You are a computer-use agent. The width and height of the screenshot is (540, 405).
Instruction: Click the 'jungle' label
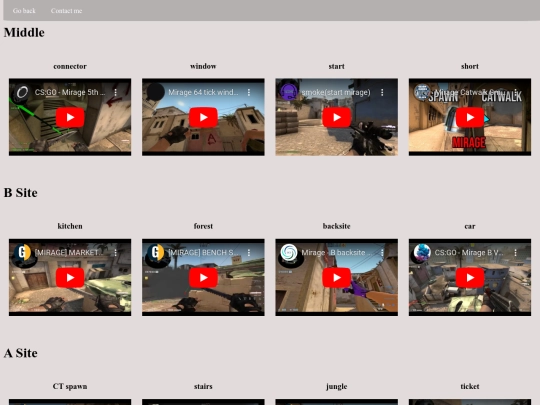point(336,386)
